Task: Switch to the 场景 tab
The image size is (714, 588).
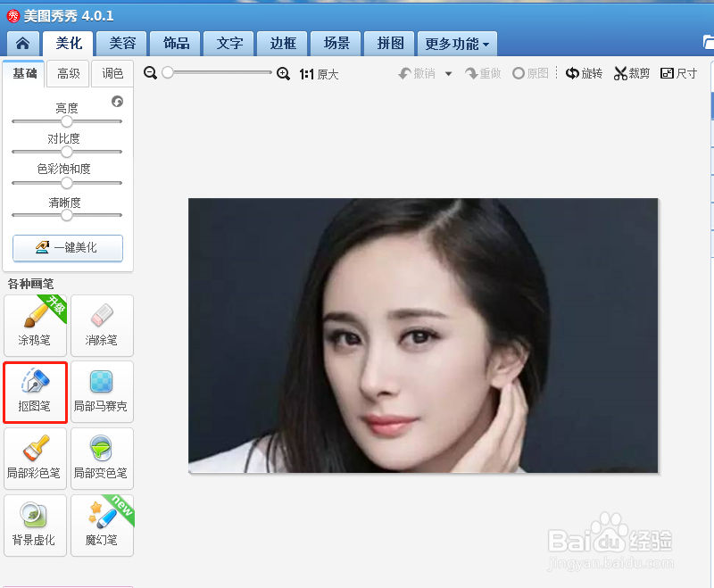Action: coord(336,44)
